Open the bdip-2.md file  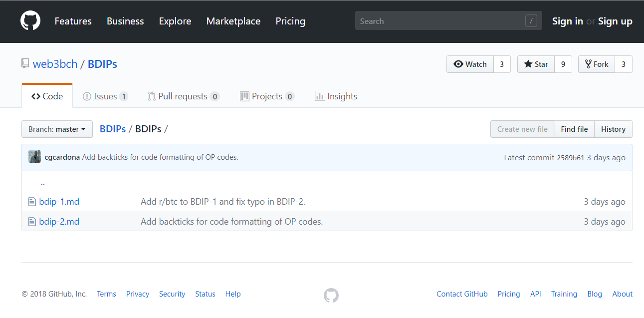tap(59, 222)
